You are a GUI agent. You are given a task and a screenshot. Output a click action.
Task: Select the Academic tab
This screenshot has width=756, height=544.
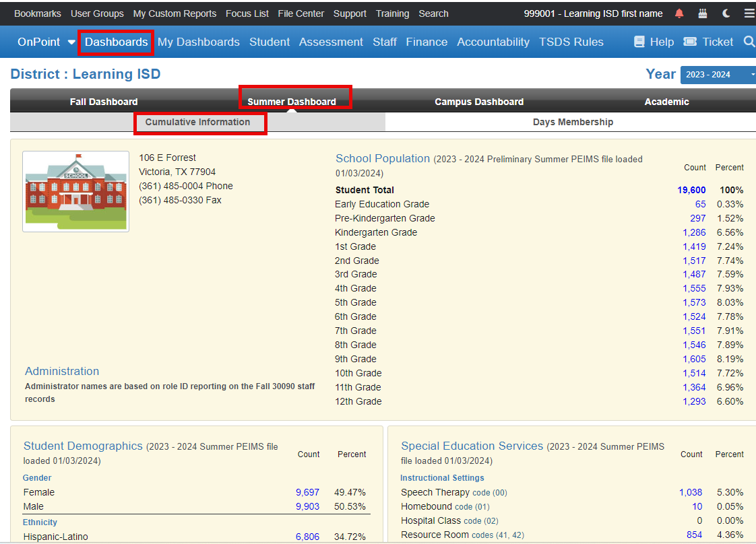click(x=666, y=101)
